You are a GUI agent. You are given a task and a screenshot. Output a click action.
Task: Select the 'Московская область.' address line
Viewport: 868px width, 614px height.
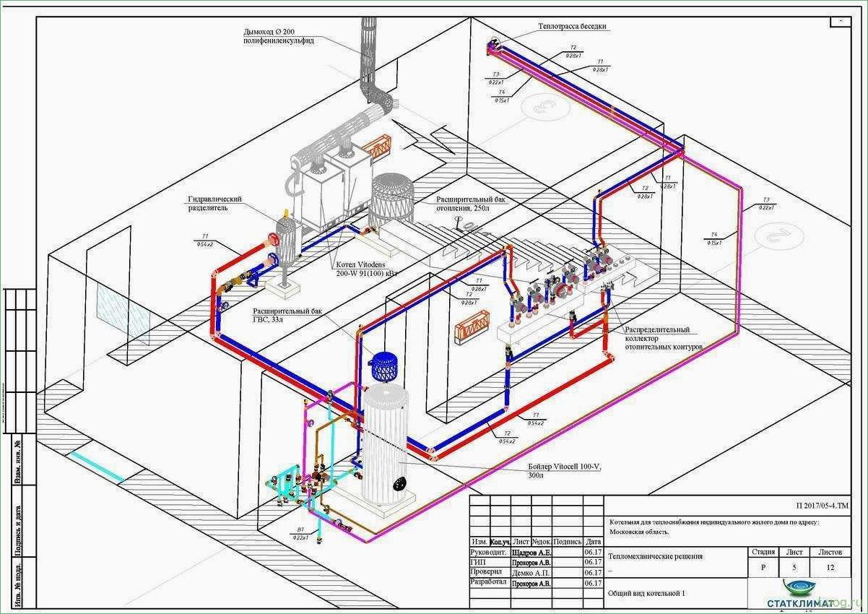(x=639, y=531)
